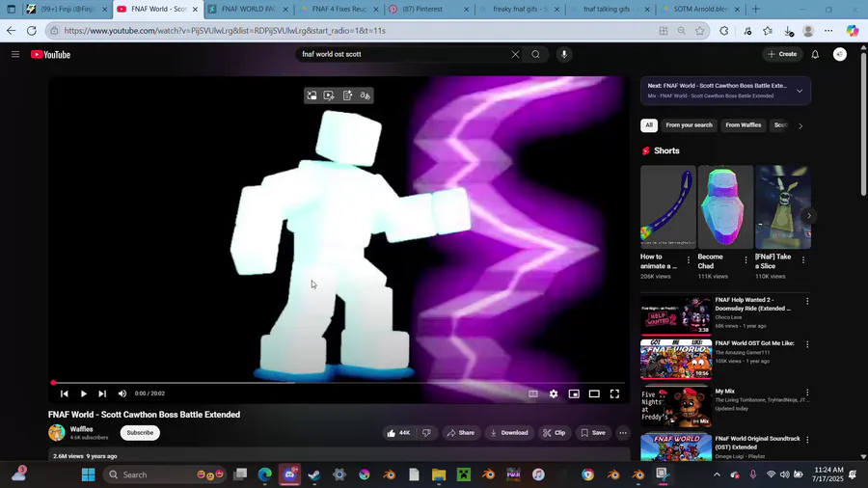Viewport: 868px width, 488px height.
Task: Open FNAF World OST Got Me Like thumbnail
Action: tap(676, 359)
